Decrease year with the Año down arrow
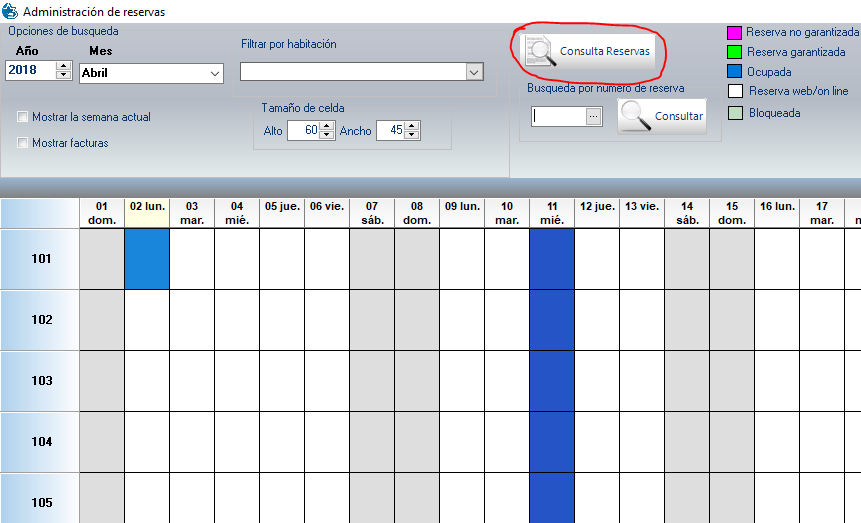 [64, 77]
